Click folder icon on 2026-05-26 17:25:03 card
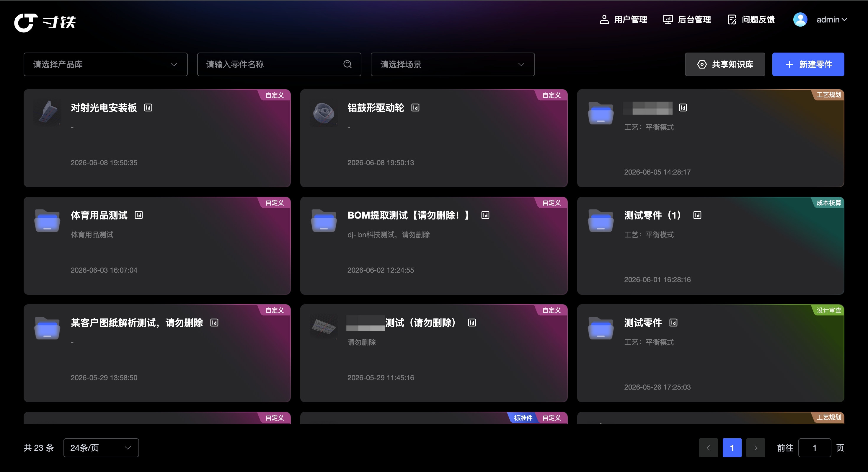 [601, 328]
